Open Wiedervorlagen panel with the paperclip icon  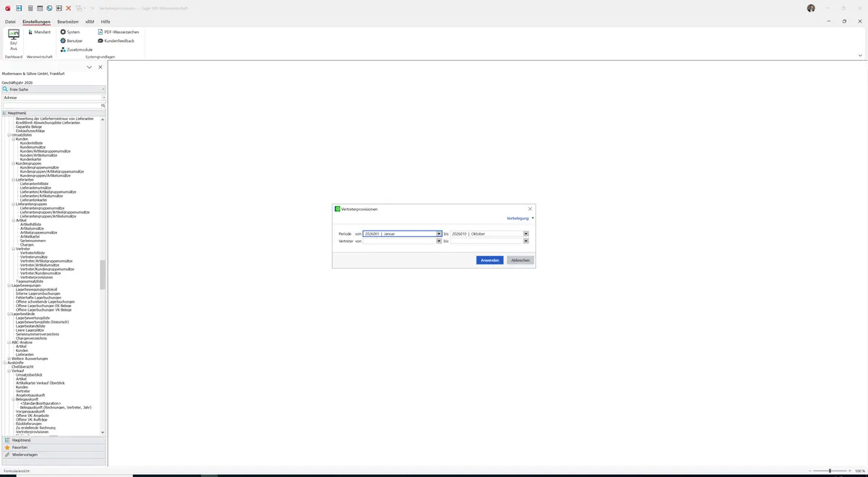pyautogui.click(x=54, y=455)
